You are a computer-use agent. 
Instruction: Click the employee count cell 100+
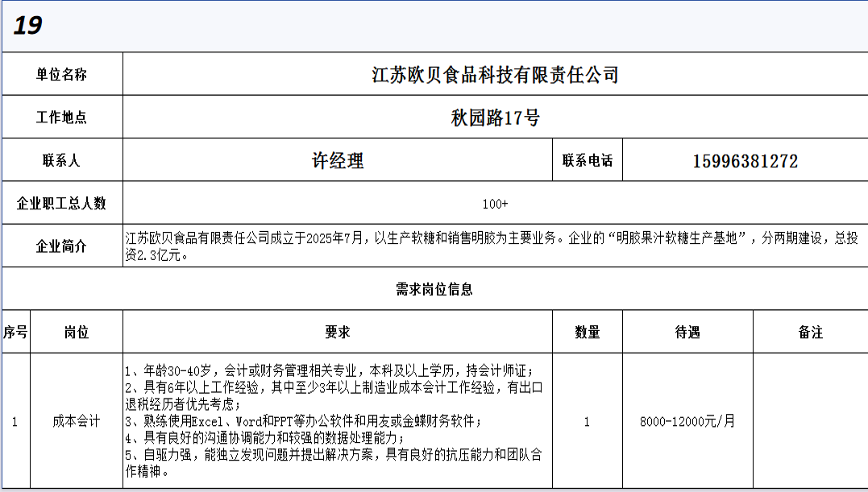(495, 204)
